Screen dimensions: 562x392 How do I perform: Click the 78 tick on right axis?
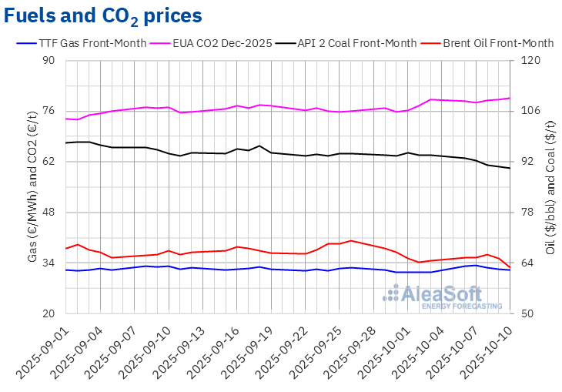click(x=531, y=212)
